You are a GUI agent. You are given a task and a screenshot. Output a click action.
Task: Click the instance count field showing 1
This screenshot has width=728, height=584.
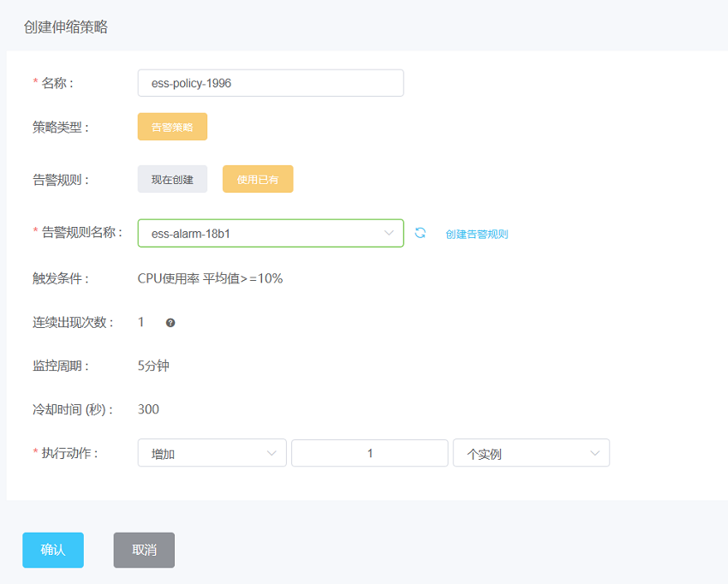point(370,453)
